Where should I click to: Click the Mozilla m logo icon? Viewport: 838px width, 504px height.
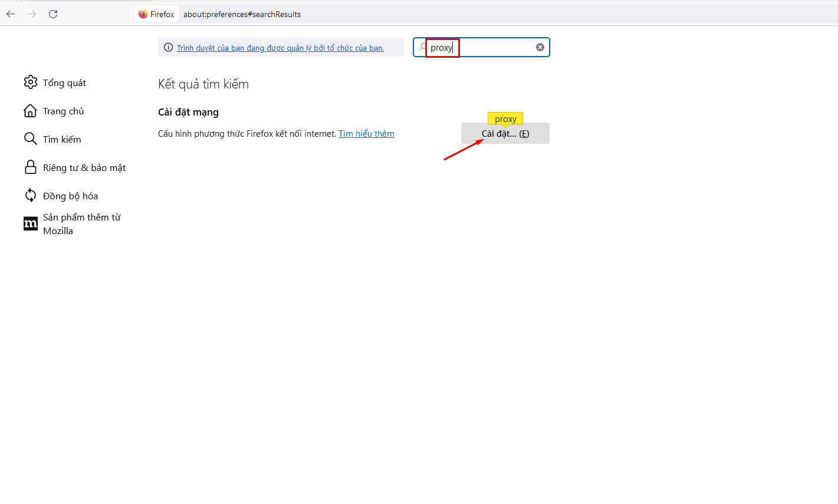[x=31, y=223]
